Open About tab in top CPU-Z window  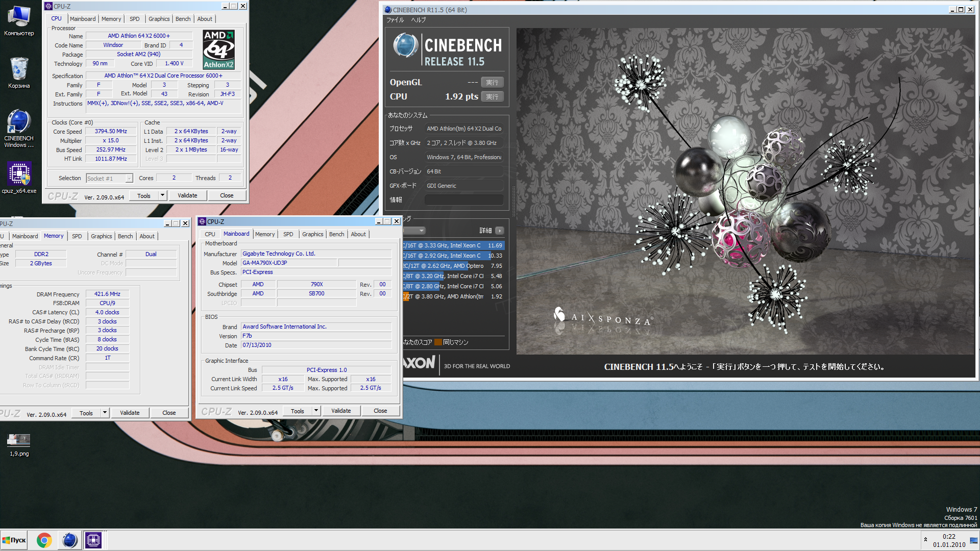(205, 19)
